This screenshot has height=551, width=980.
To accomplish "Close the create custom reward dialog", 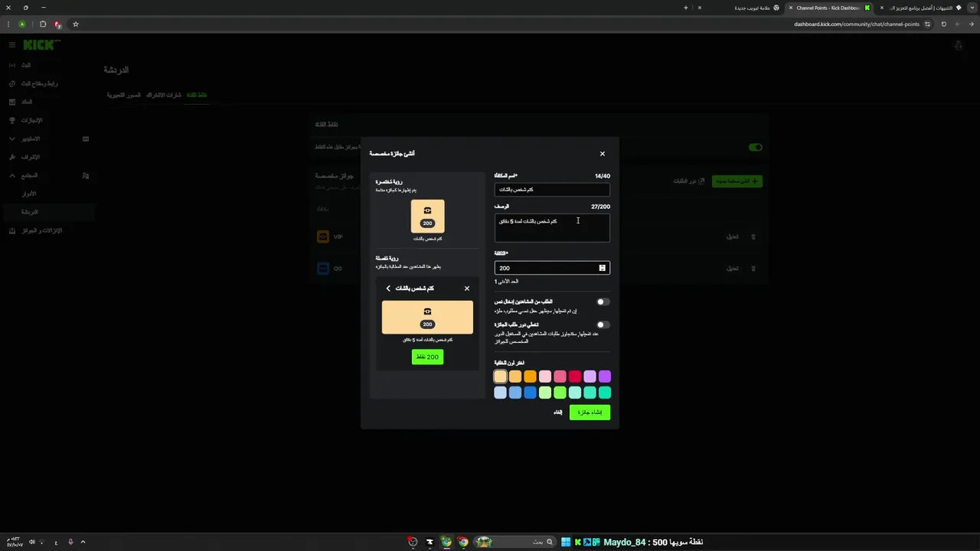I will [x=602, y=154].
